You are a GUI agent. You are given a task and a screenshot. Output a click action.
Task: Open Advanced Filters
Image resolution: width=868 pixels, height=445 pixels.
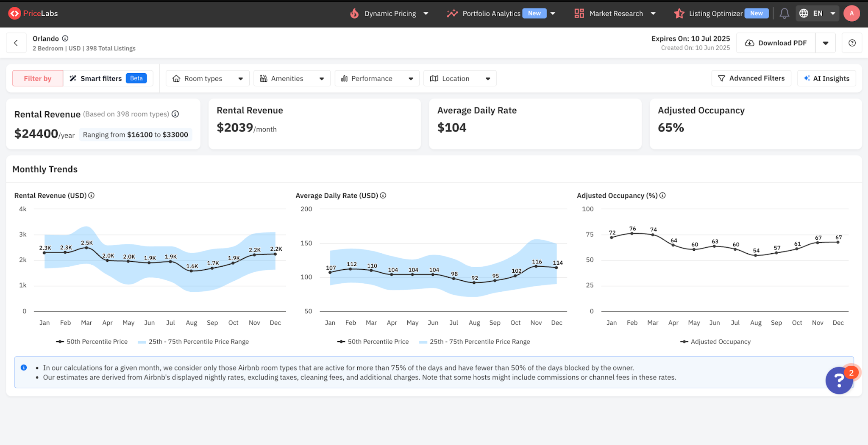click(751, 78)
